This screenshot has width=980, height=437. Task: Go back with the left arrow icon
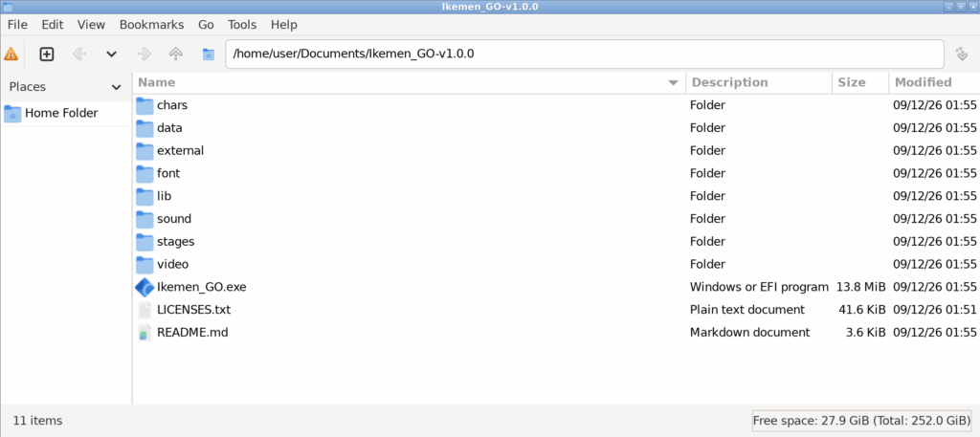(x=79, y=55)
